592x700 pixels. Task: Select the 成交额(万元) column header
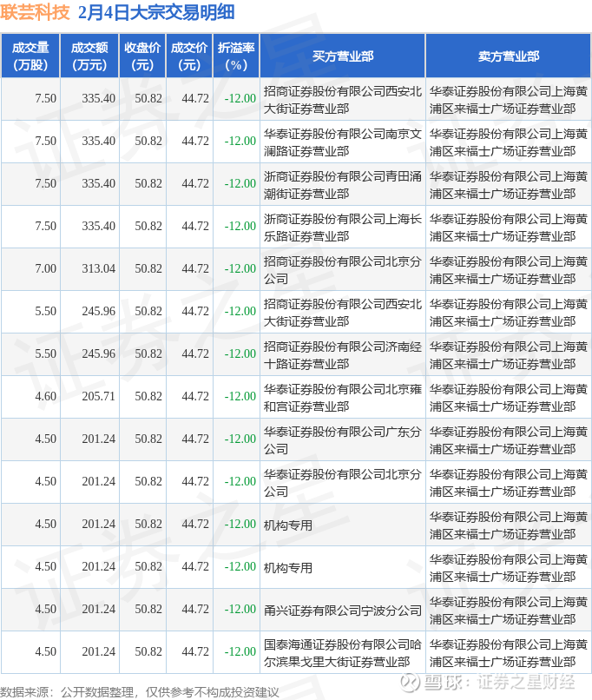point(89,56)
